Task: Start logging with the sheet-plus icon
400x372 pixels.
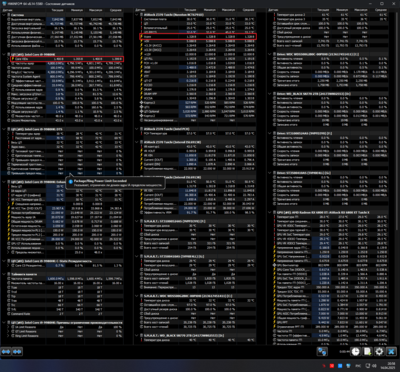Action: point(367,351)
